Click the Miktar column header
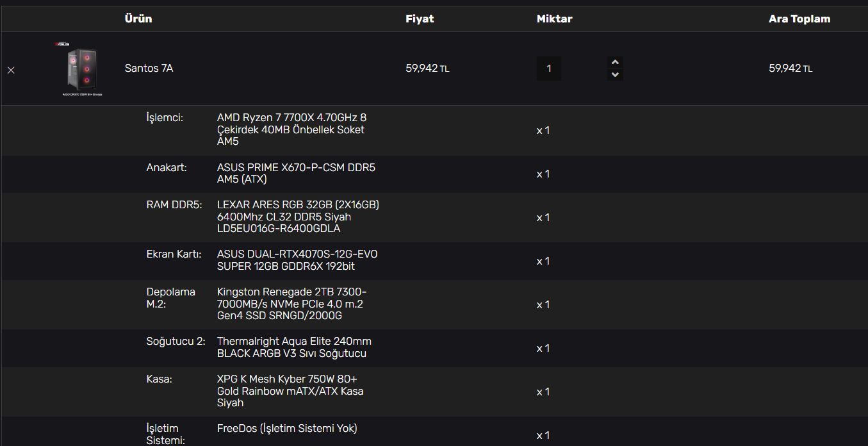 click(x=554, y=19)
